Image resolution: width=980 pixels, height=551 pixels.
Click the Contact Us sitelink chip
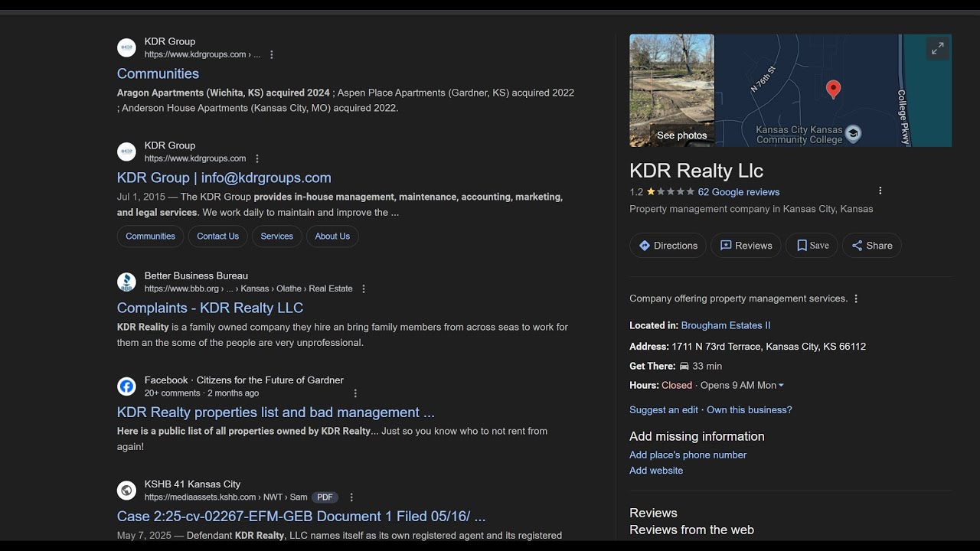click(x=218, y=236)
